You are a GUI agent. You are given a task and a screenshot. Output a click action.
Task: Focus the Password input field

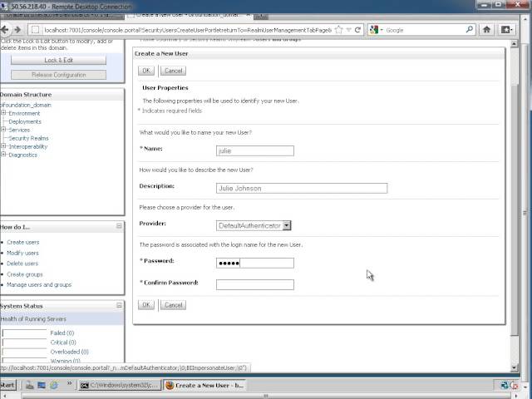[x=255, y=263]
